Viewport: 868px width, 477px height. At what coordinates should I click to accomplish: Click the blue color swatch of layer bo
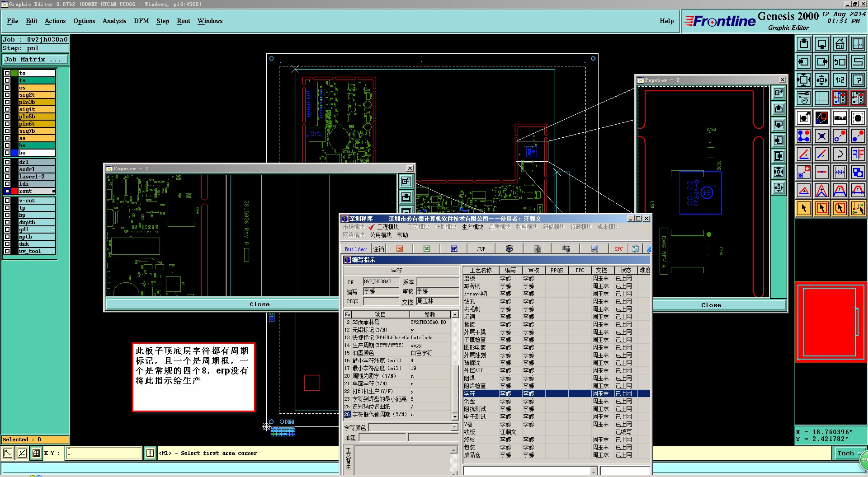click(15, 153)
